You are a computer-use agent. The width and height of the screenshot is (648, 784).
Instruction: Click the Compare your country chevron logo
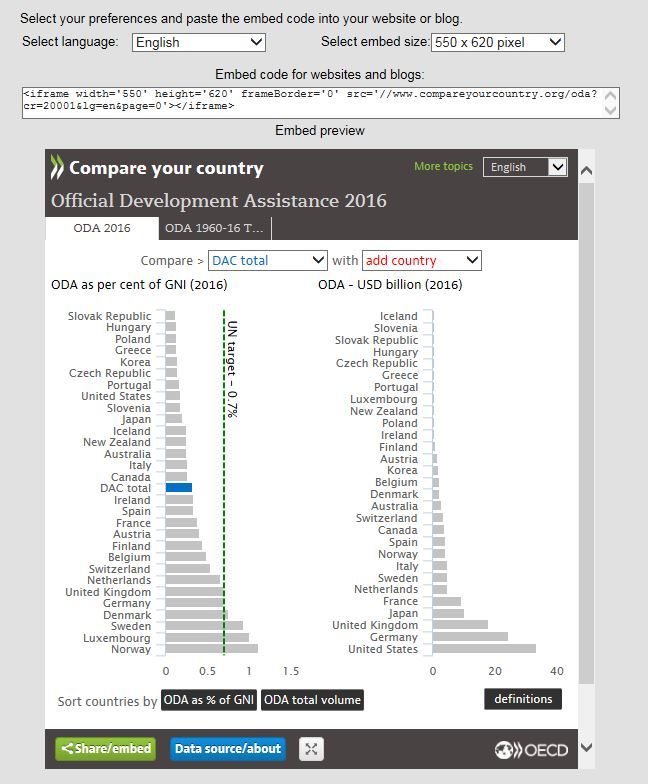point(57,167)
